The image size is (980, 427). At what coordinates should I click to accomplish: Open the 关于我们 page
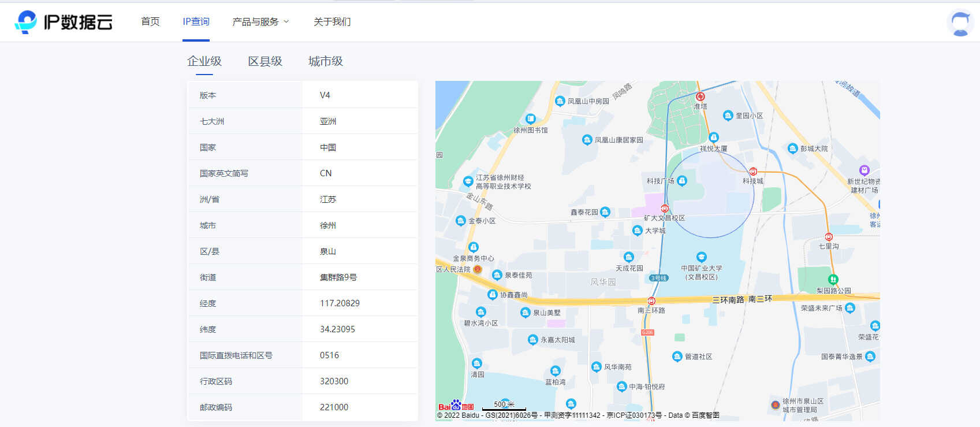(x=332, y=22)
